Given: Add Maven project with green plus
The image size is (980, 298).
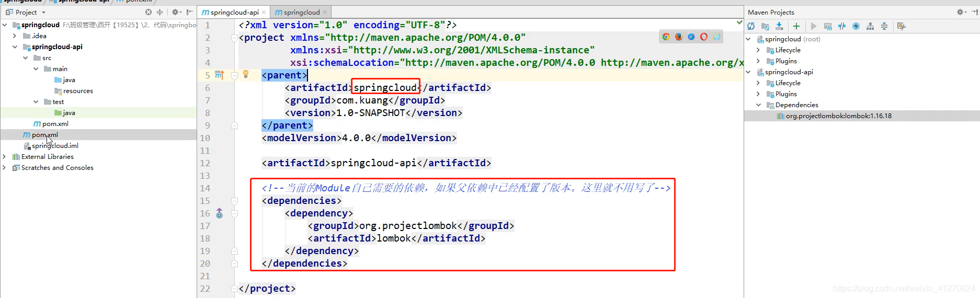Looking at the screenshot, I should pyautogui.click(x=796, y=26).
